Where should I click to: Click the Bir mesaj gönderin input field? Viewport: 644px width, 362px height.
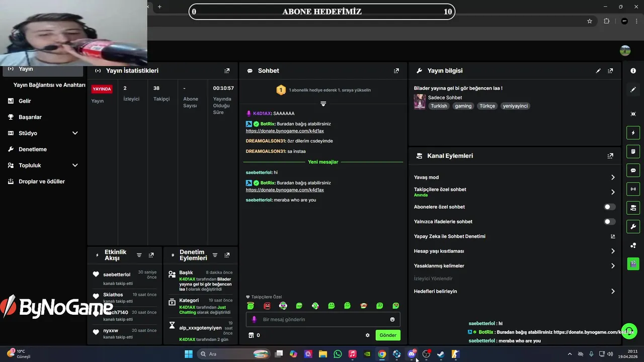(323, 319)
